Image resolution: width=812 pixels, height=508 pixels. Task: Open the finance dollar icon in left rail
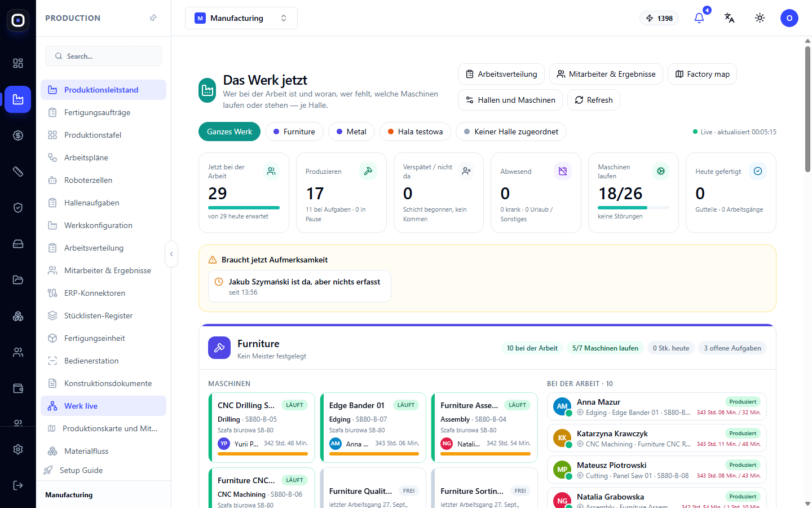point(18,135)
